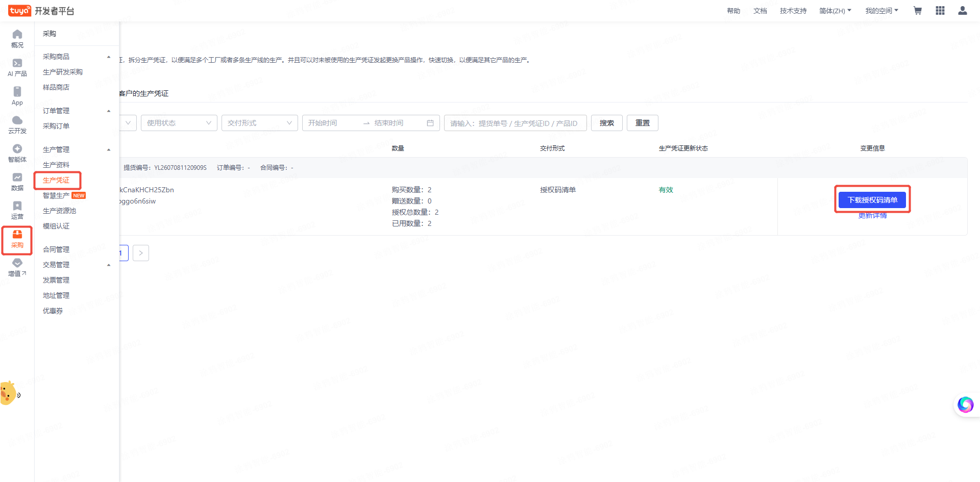Open the 我的空间 dropdown
The width and height of the screenshot is (980, 482).
coord(881,11)
